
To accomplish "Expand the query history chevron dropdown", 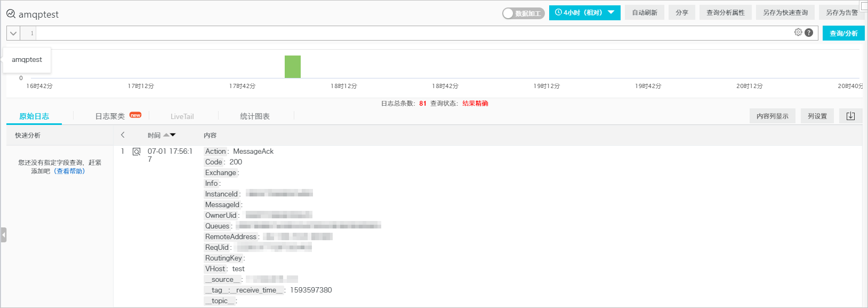I will tap(13, 33).
